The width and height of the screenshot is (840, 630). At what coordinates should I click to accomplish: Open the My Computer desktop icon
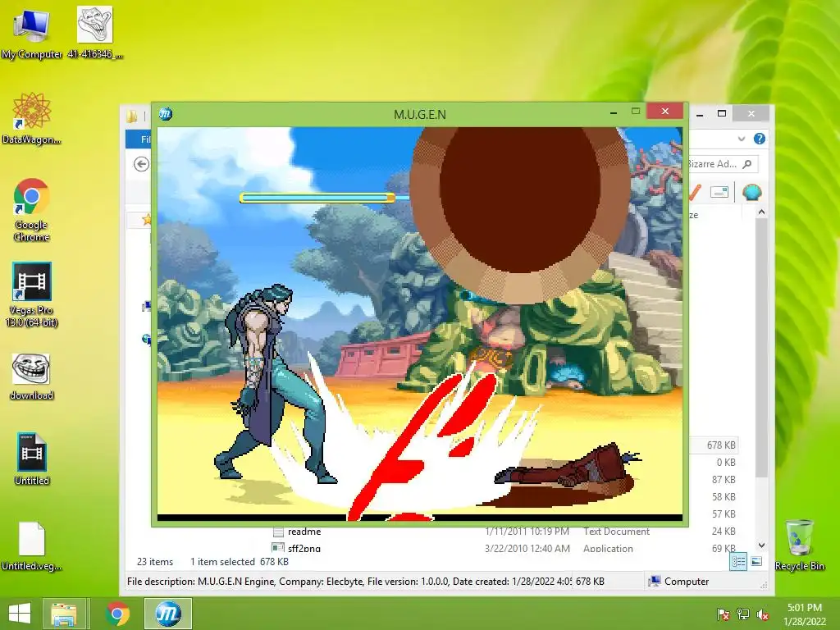31,33
